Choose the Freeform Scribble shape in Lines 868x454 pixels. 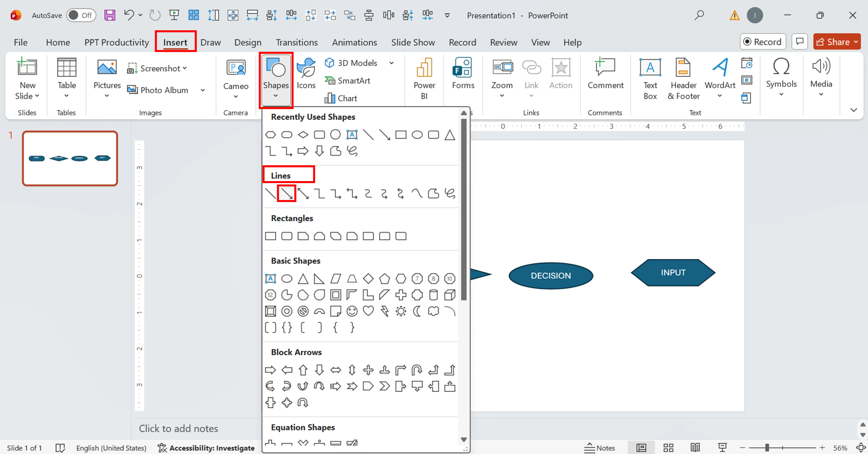(450, 194)
